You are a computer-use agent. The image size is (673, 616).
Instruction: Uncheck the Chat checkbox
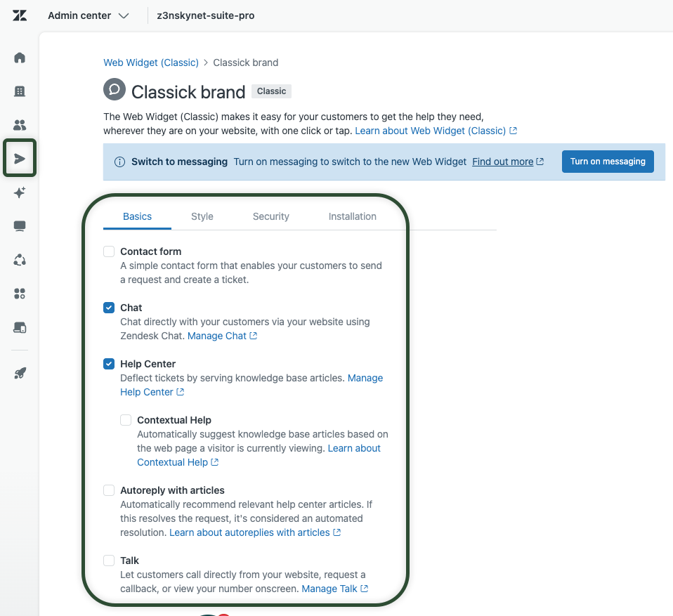coord(109,308)
